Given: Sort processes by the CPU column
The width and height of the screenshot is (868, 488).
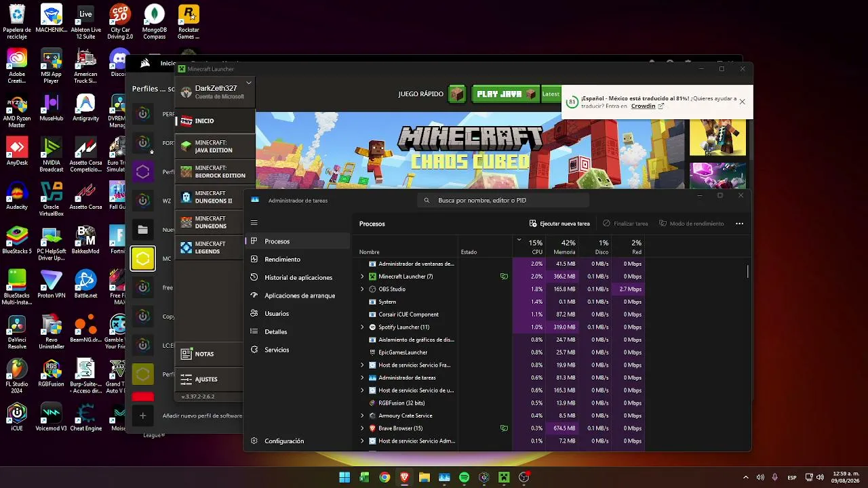Looking at the screenshot, I should tap(528, 247).
